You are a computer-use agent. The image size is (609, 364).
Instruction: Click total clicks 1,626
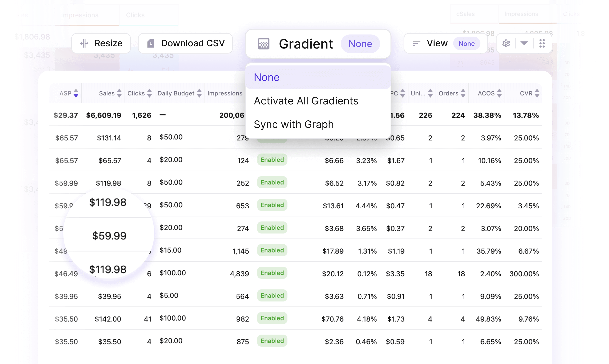[142, 115]
